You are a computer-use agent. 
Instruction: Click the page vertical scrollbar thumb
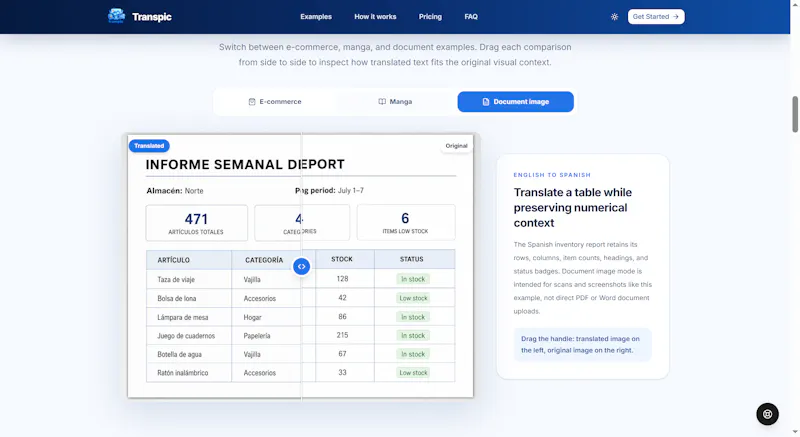click(795, 114)
